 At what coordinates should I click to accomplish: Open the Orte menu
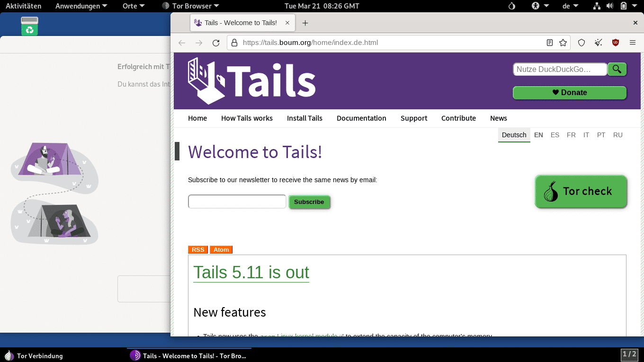click(134, 6)
